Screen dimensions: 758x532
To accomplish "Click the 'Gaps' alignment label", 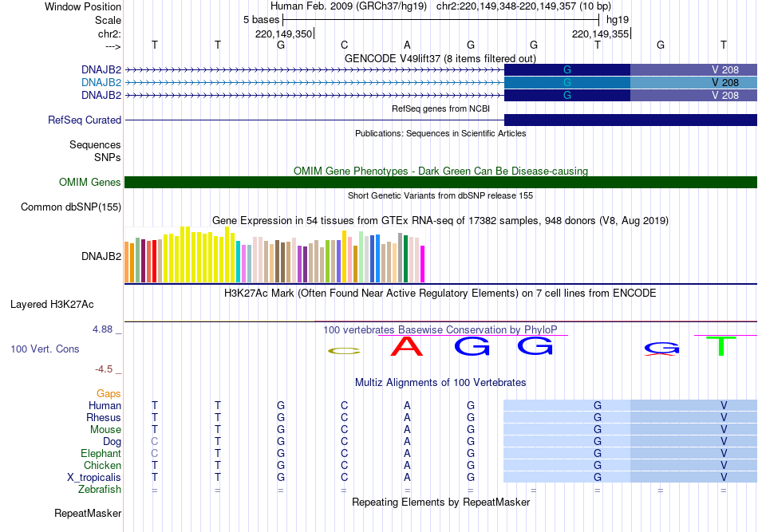I will [x=109, y=394].
